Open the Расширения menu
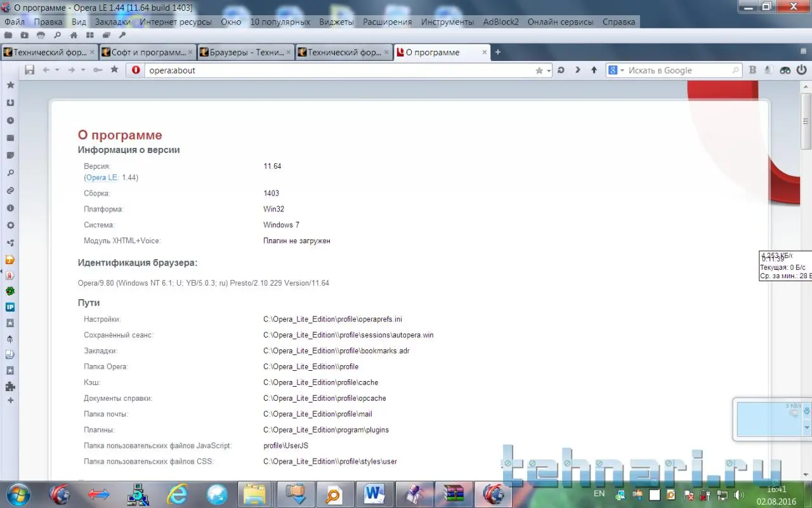This screenshot has height=508, width=812. (387, 22)
